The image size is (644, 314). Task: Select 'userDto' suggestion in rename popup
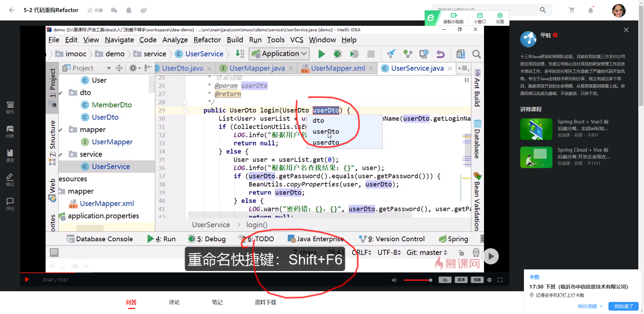pos(326,132)
